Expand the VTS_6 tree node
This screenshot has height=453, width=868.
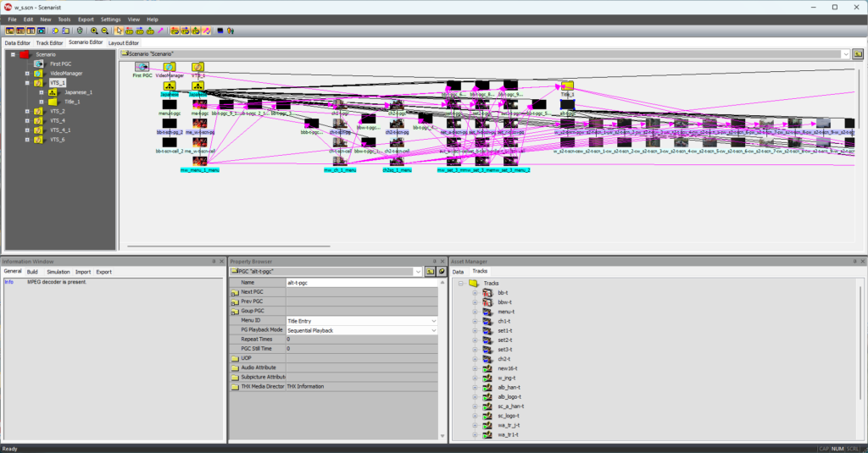[27, 140]
